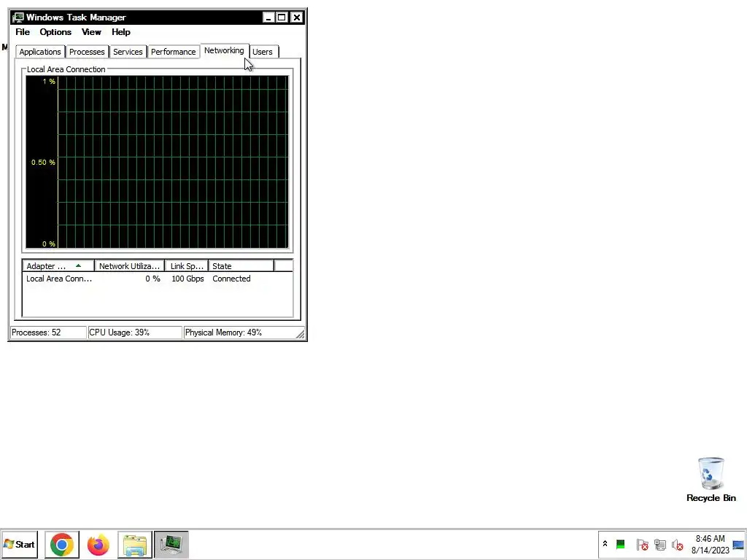
Task: Select the Local Area Connection adapter row
Action: 158,279
